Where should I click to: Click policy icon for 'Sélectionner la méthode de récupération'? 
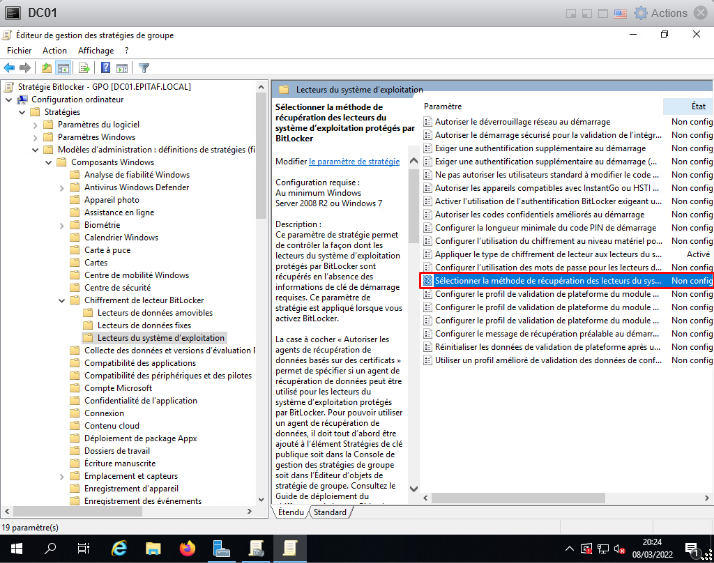428,281
